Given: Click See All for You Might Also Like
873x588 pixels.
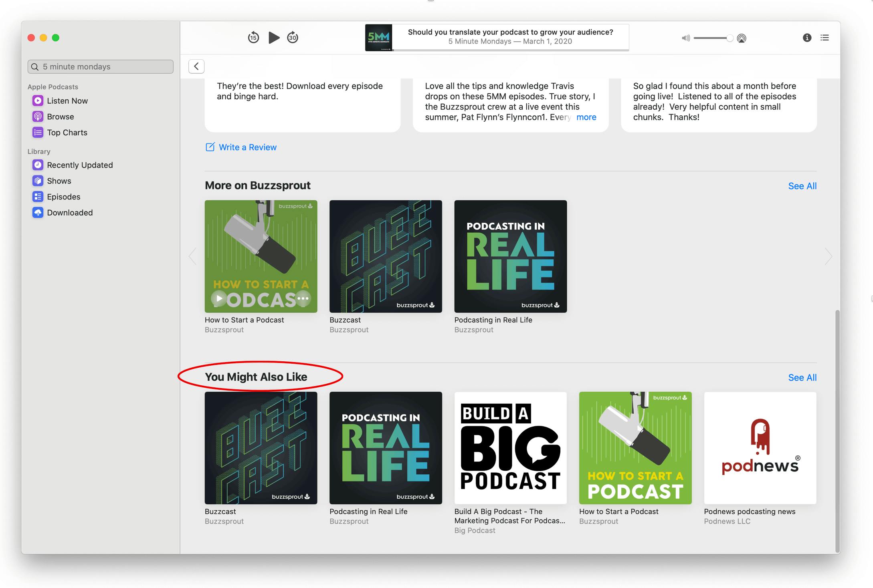Looking at the screenshot, I should click(802, 377).
